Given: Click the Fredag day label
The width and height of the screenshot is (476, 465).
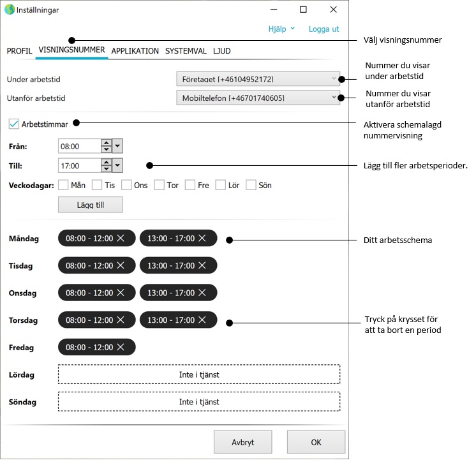Looking at the screenshot, I should tap(21, 348).
